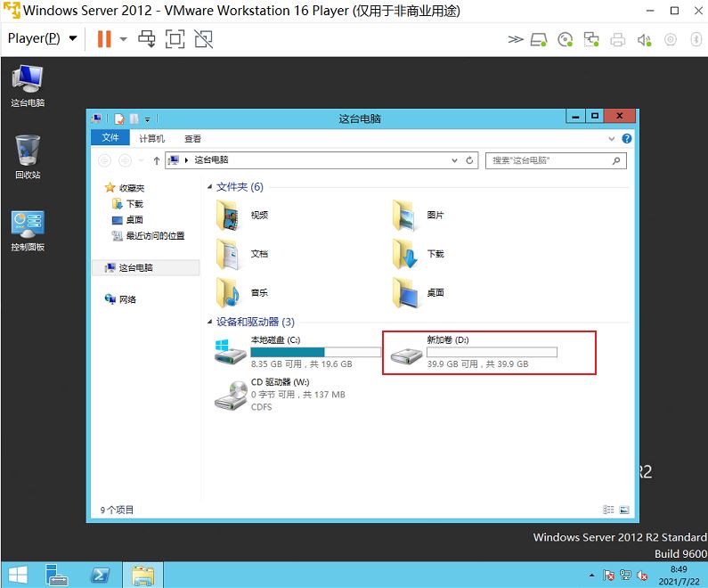The width and height of the screenshot is (708, 588).
Task: Click the 搜索"这台电脑" search box
Action: coord(556,160)
